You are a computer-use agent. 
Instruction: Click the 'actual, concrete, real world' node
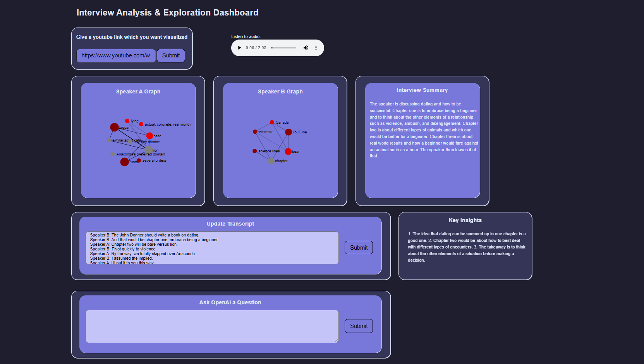pos(141,124)
